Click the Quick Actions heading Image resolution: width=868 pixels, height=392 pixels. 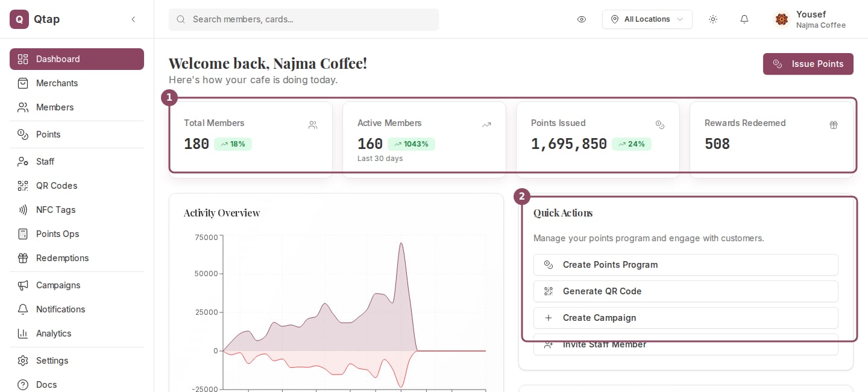click(x=563, y=213)
